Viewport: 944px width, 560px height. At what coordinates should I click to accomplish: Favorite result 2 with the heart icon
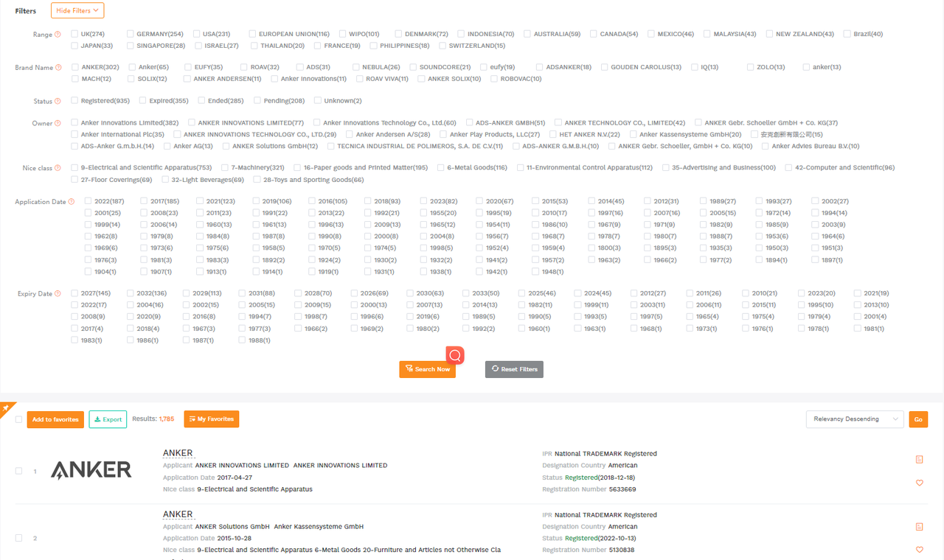(919, 550)
